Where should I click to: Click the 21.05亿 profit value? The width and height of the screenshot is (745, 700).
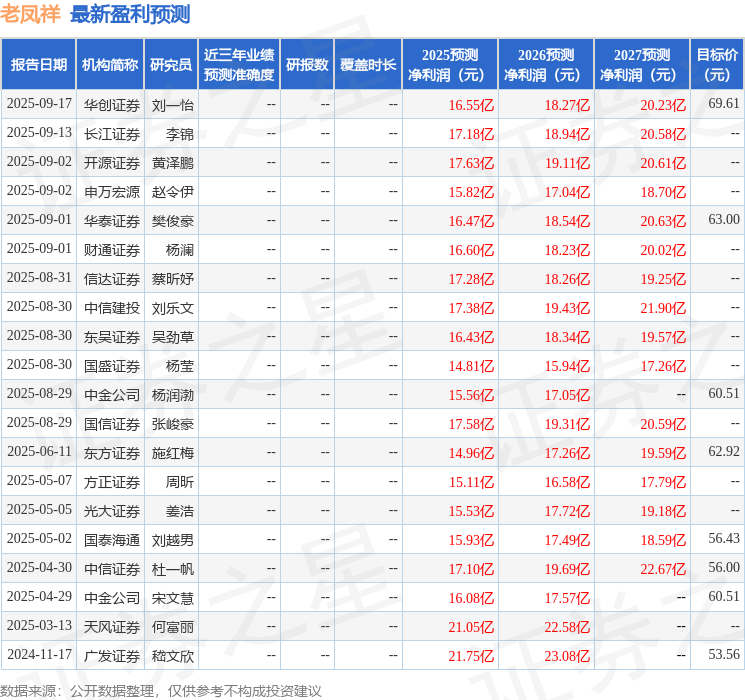471,627
